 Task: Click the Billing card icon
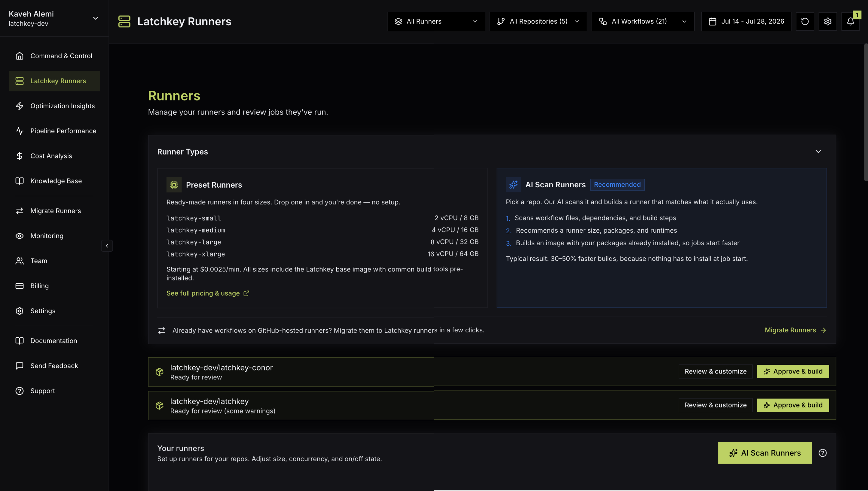[x=20, y=286]
